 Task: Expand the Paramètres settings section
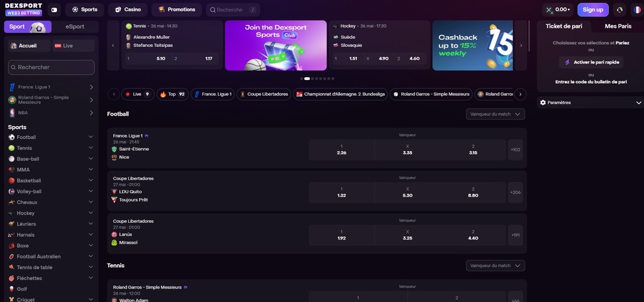(x=590, y=103)
